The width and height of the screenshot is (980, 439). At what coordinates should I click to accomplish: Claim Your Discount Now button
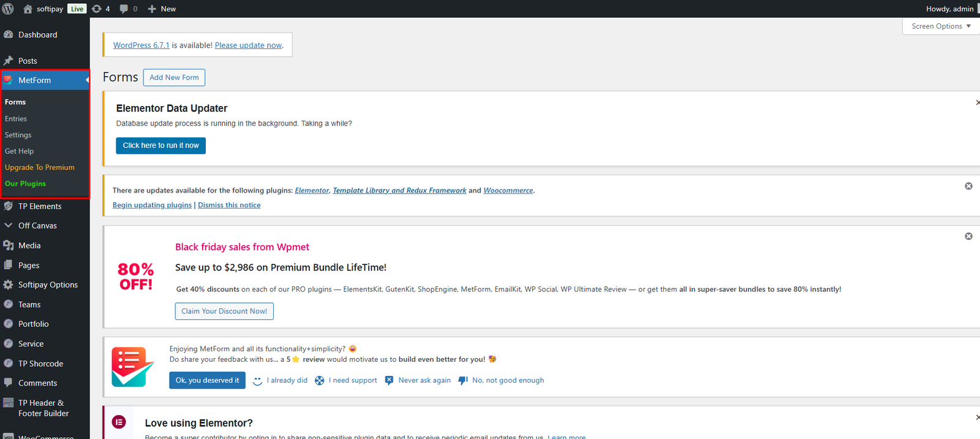tap(224, 311)
